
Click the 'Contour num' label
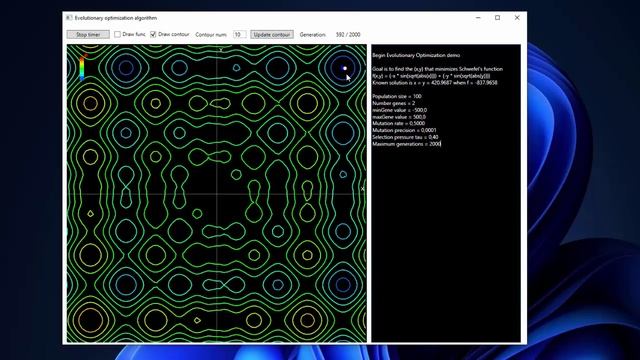tap(211, 35)
